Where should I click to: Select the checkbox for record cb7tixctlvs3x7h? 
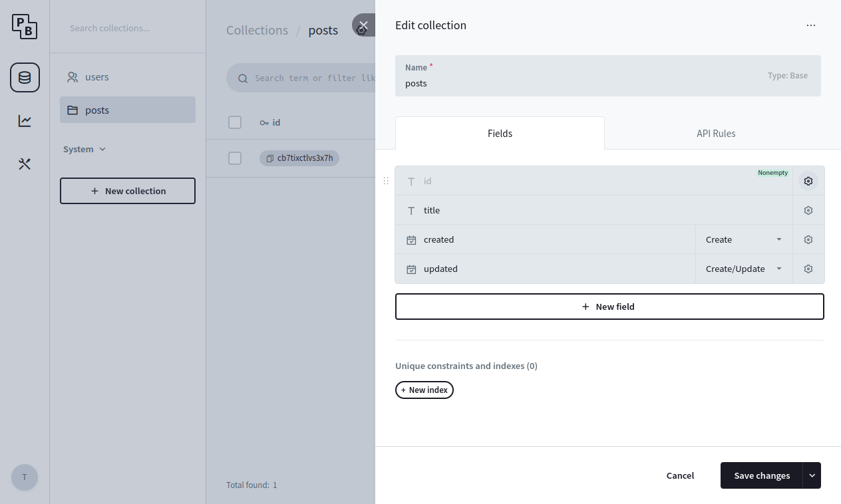point(235,158)
